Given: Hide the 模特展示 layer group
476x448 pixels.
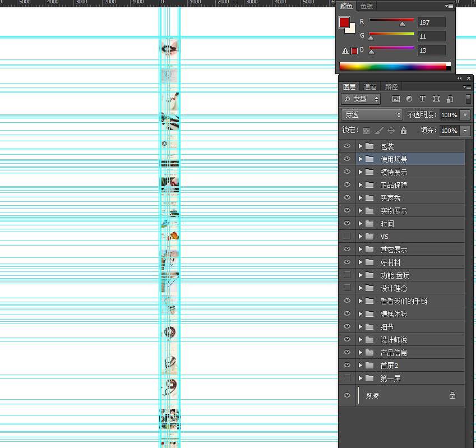Looking at the screenshot, I should [346, 172].
